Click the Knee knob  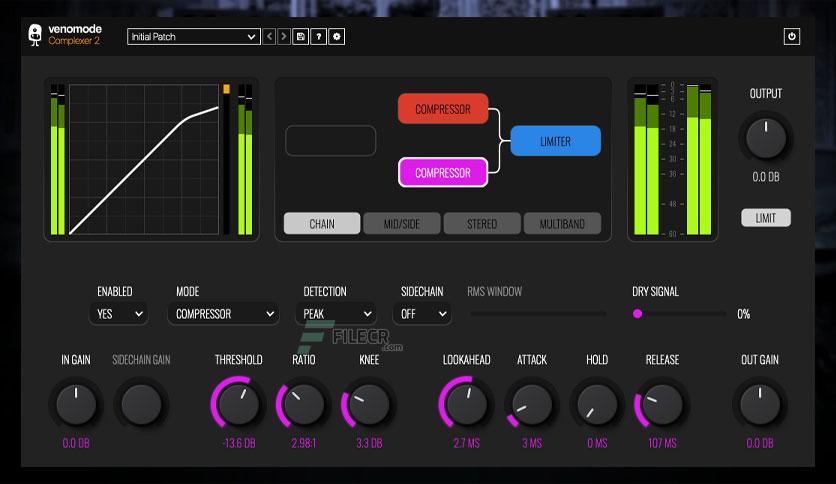[x=369, y=405]
